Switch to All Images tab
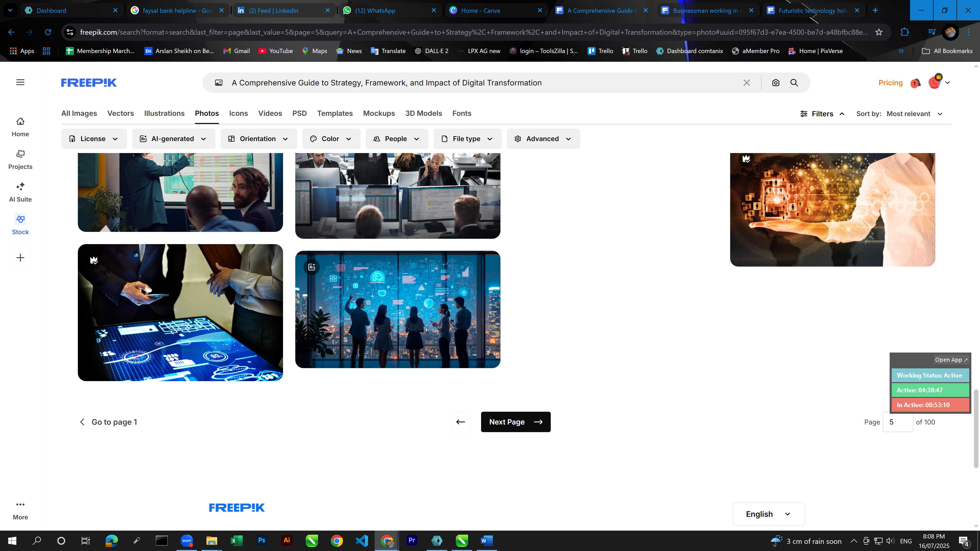 point(79,113)
